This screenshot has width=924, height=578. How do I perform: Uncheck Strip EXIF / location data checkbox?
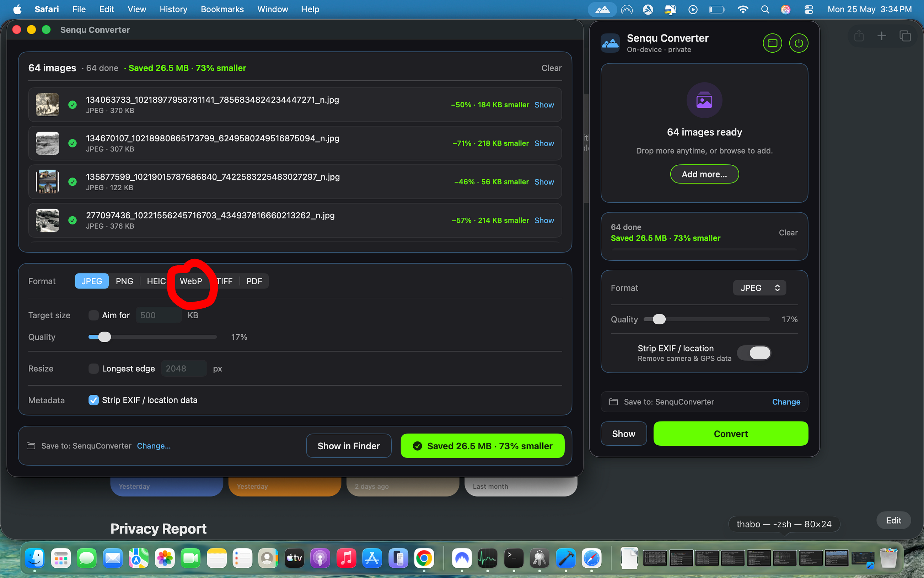pos(93,400)
